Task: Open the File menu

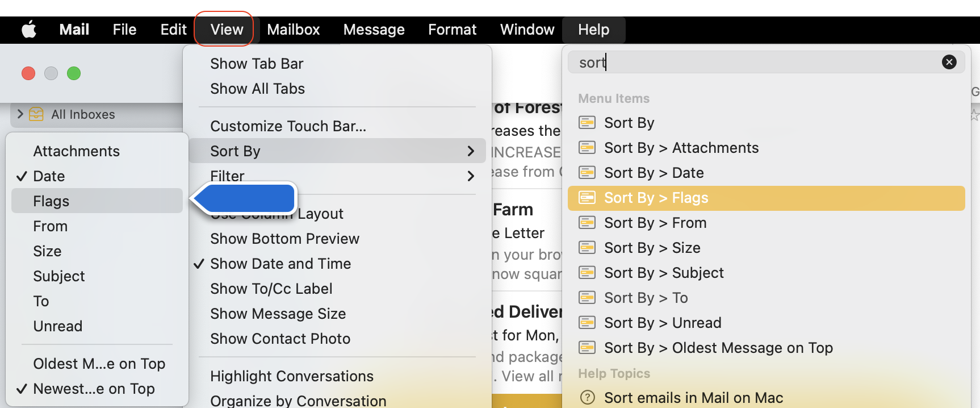Action: (124, 30)
